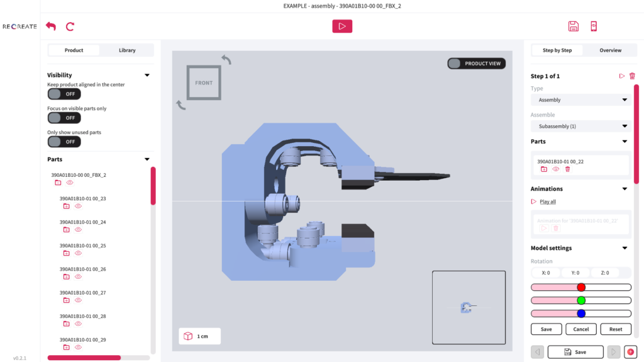Click folder icon under part 390A01B10-01 00_23
This screenshot has width=644, height=362.
point(66,206)
